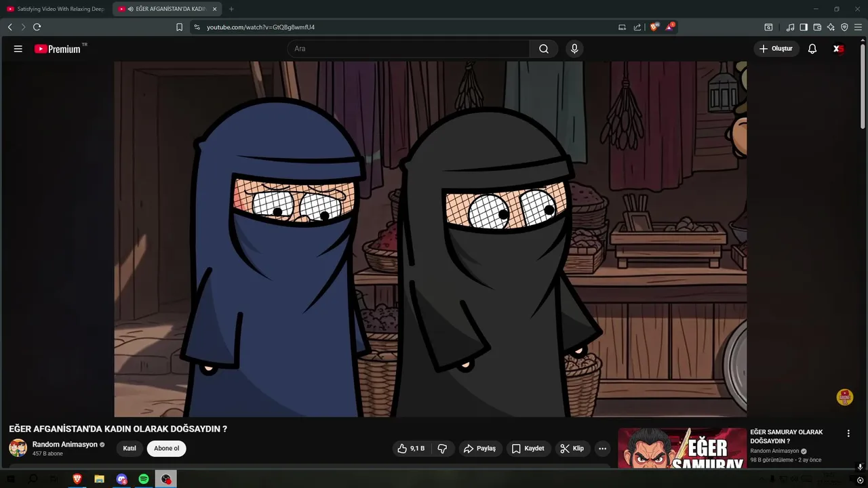The width and height of the screenshot is (868, 488).
Task: Open Brave Rewards triangle icon
Action: 670,27
